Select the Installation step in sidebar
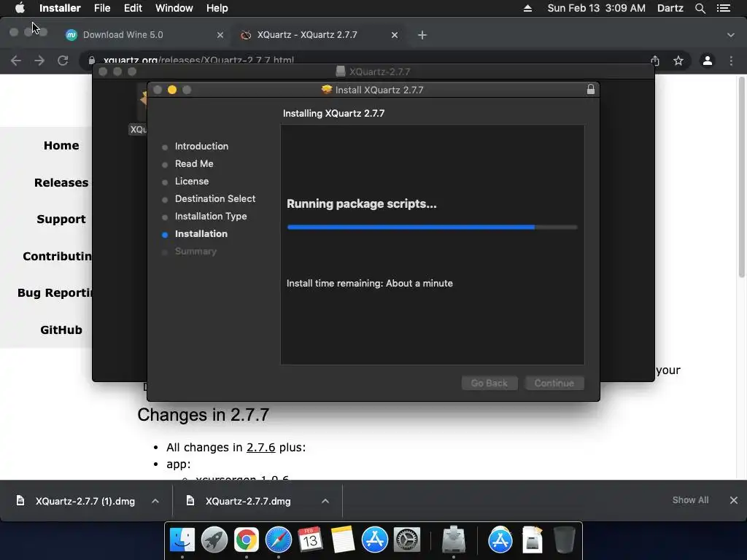 [201, 234]
